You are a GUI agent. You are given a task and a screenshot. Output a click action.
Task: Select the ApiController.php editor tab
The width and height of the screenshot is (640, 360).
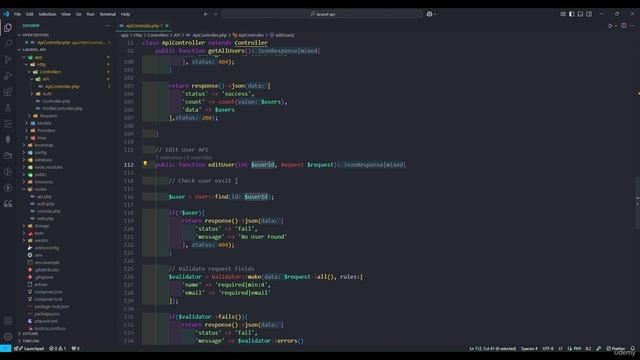(x=144, y=26)
